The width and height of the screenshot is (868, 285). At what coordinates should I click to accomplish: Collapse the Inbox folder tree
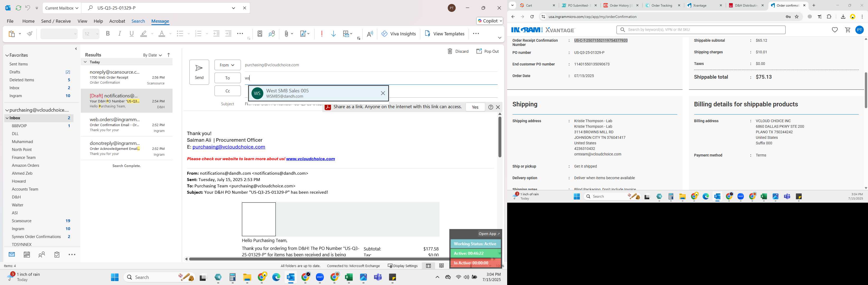pos(7,118)
